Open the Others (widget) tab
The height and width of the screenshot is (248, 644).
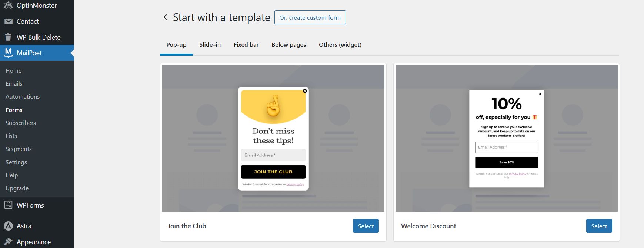[x=340, y=45]
